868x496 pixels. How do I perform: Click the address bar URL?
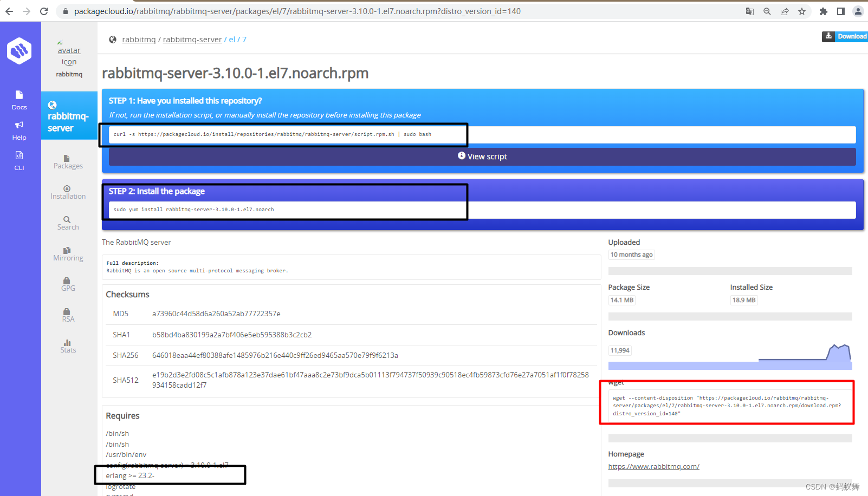click(297, 11)
